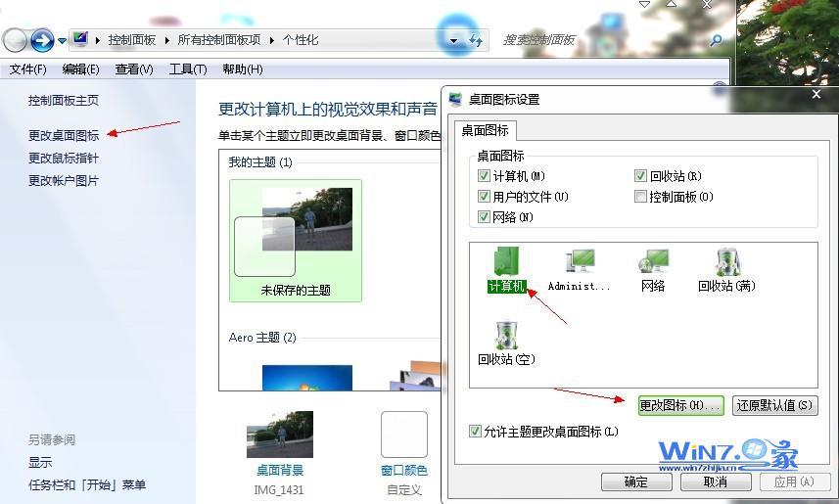This screenshot has width=839, height=504.
Task: Open the 更改鼠标指针 link
Action: 63,158
